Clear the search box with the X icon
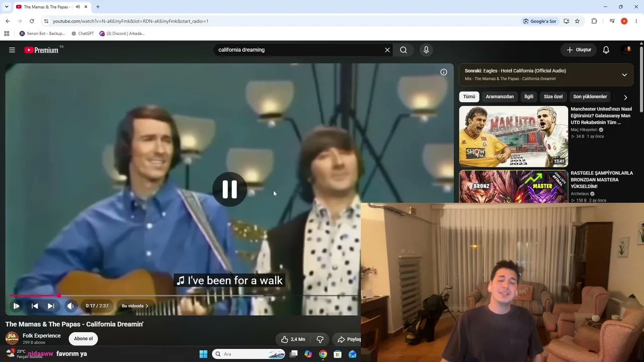This screenshot has height=362, width=644. pos(387,50)
